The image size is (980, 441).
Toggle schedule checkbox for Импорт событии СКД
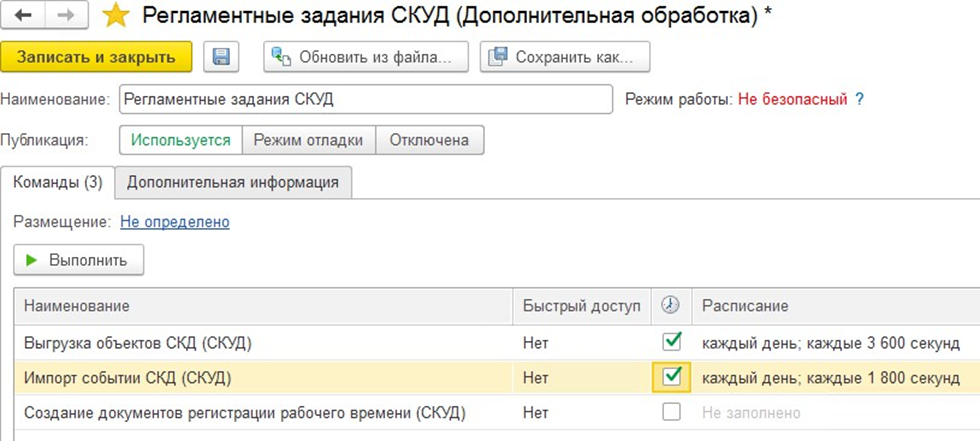[x=672, y=377]
